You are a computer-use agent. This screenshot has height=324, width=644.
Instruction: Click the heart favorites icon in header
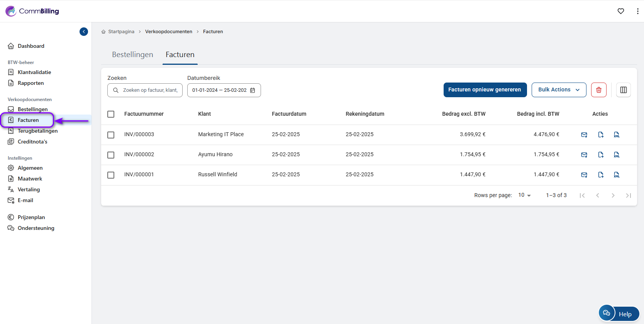click(x=620, y=11)
